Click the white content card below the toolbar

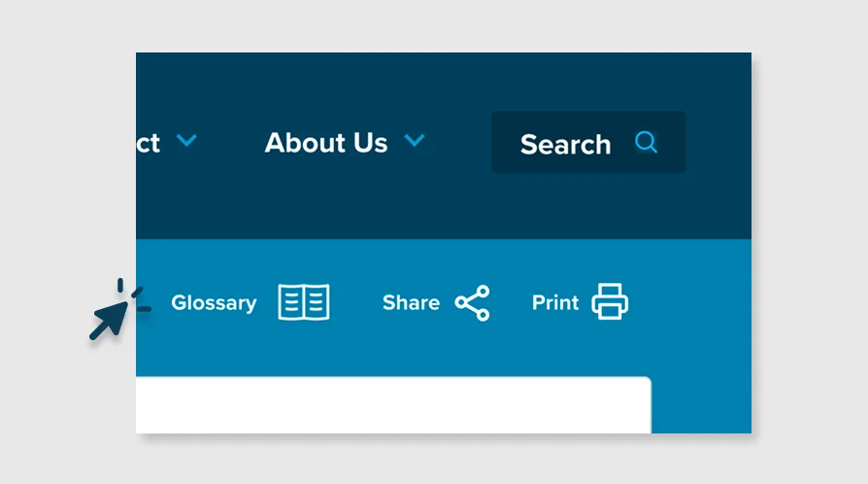point(393,404)
